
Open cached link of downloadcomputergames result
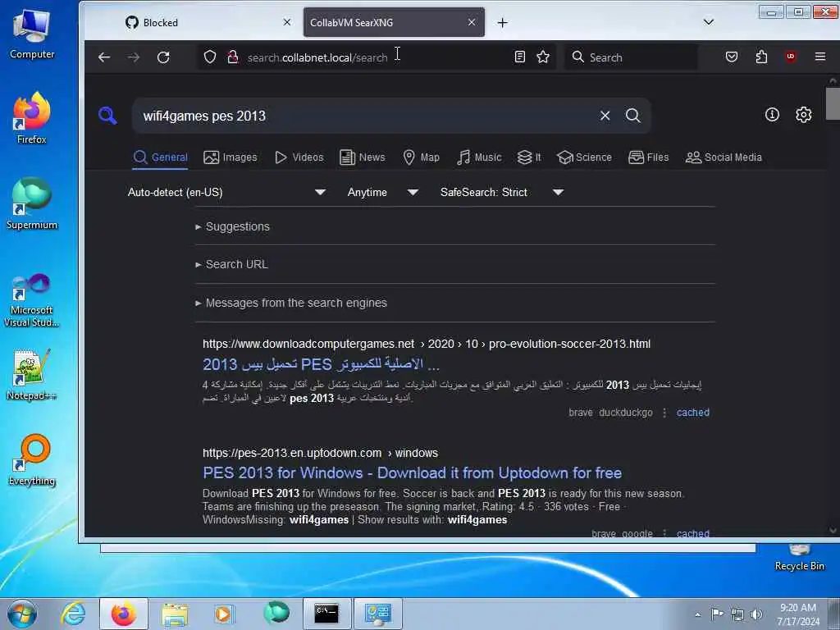692,413
